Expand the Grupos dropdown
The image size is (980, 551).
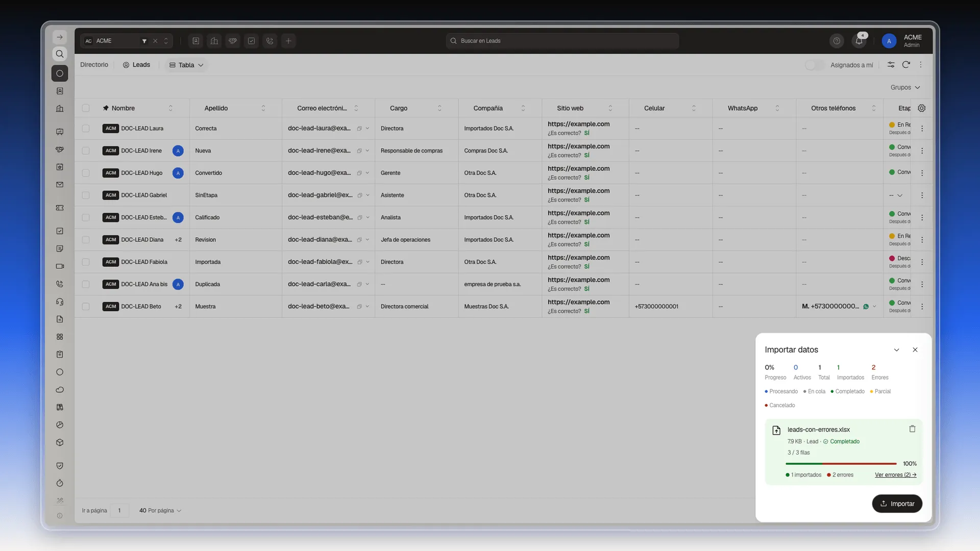tap(905, 87)
